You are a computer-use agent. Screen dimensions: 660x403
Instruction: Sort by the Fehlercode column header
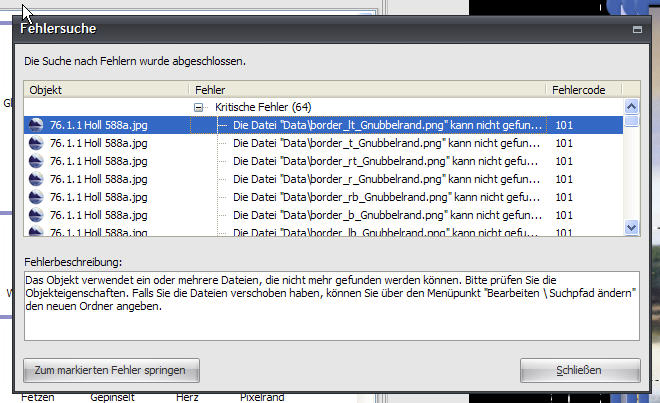[x=584, y=89]
